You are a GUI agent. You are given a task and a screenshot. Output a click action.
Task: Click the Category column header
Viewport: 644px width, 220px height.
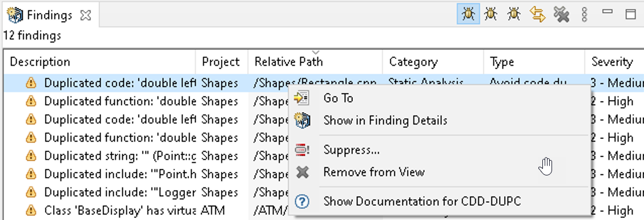click(433, 62)
